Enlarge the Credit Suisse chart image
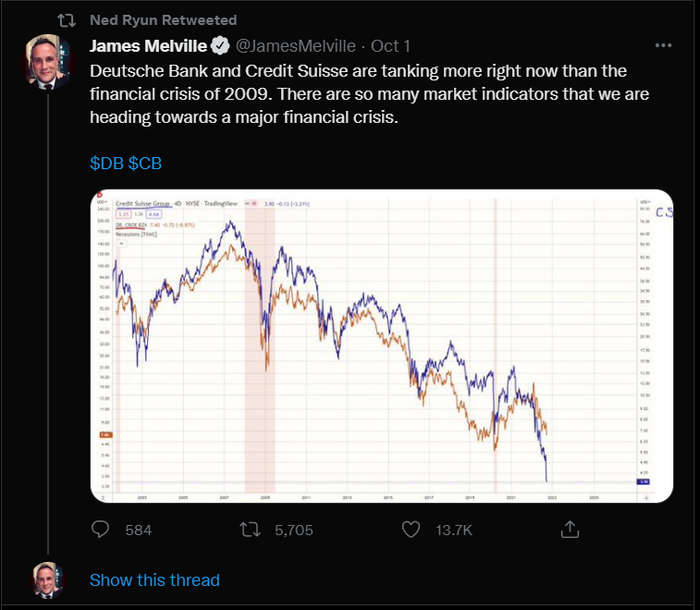The image size is (700, 610). click(x=382, y=347)
